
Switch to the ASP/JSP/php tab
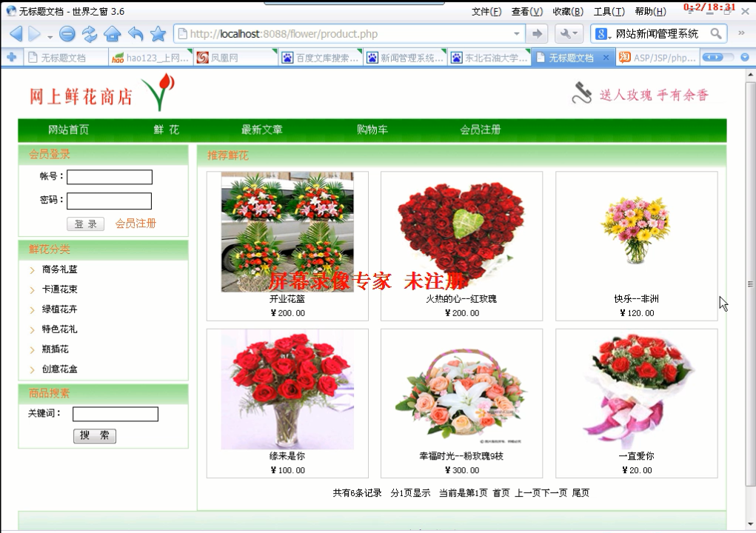point(658,58)
